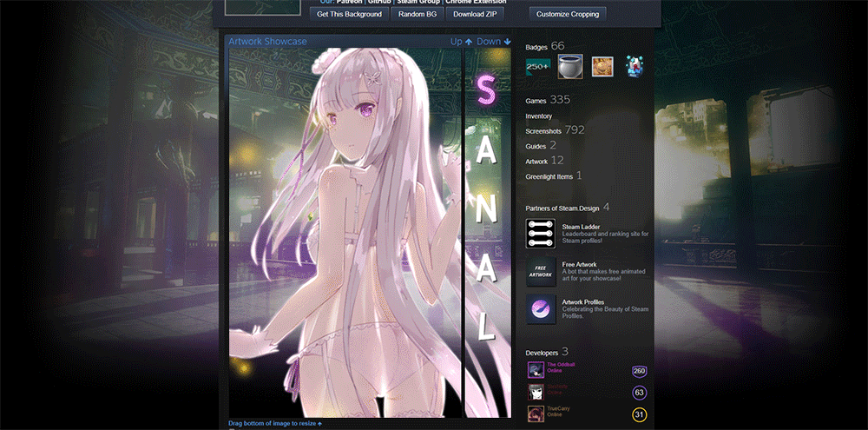Viewport: 868px width, 430px height.
Task: Click level 31 badge
Action: point(640,414)
